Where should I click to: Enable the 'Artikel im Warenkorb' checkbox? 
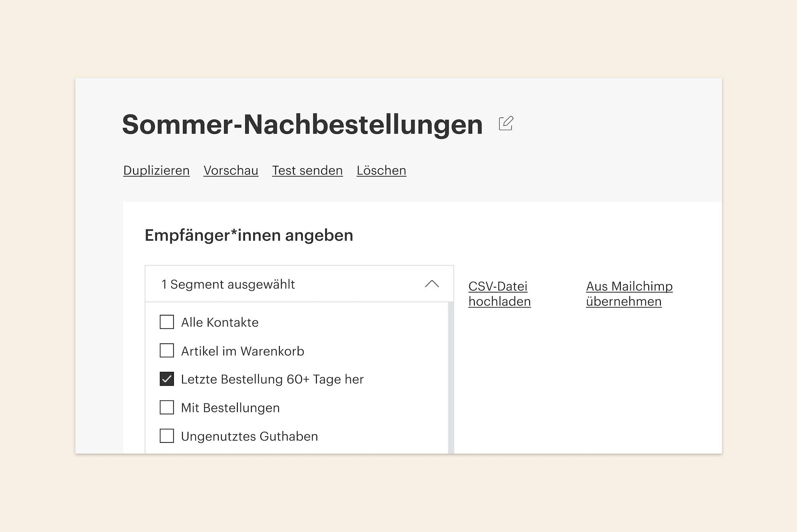167,351
